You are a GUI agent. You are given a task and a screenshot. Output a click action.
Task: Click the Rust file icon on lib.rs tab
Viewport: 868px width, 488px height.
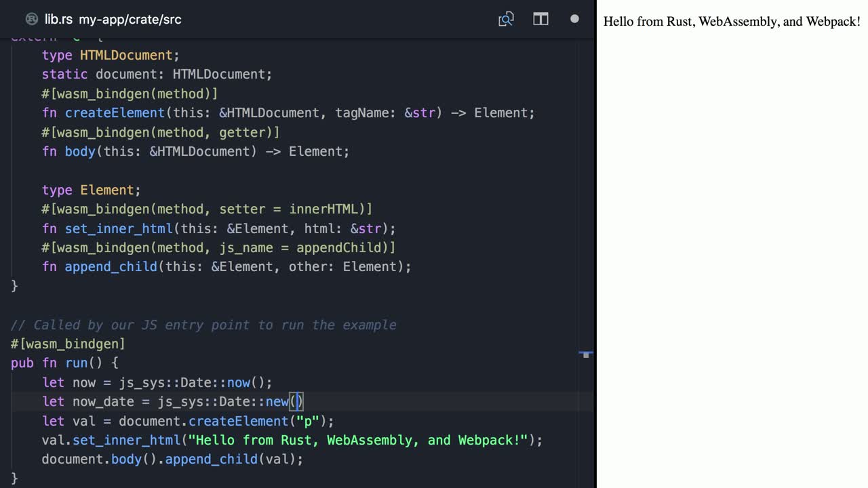point(31,19)
